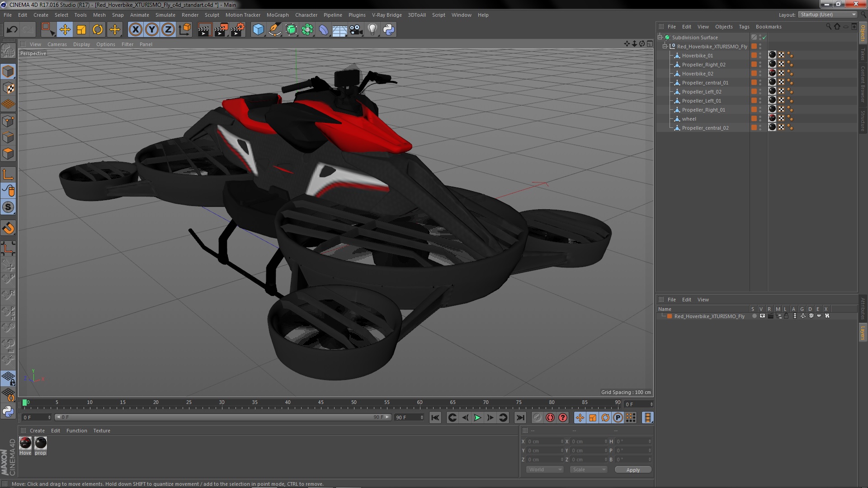Toggle Z axis lock
The image size is (868, 488).
(168, 30)
